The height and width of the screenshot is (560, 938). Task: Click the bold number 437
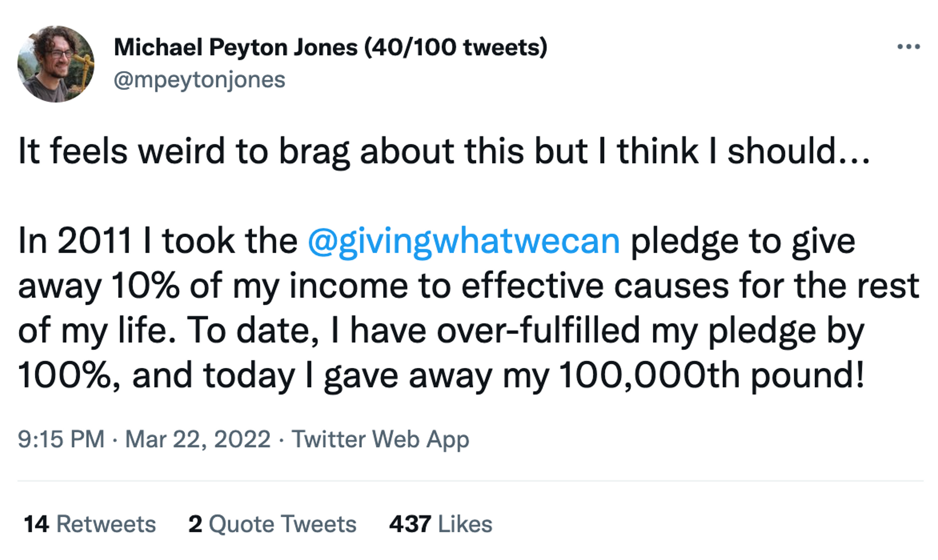click(x=410, y=524)
